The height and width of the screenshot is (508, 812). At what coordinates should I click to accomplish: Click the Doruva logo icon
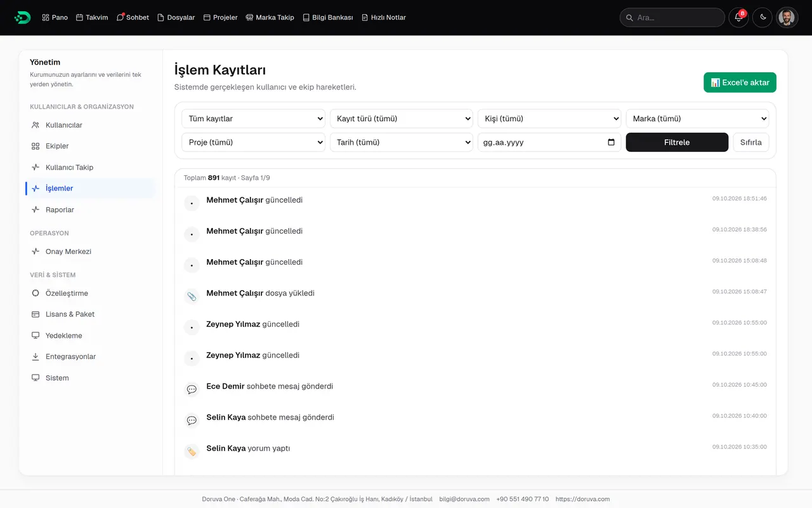coord(22,17)
